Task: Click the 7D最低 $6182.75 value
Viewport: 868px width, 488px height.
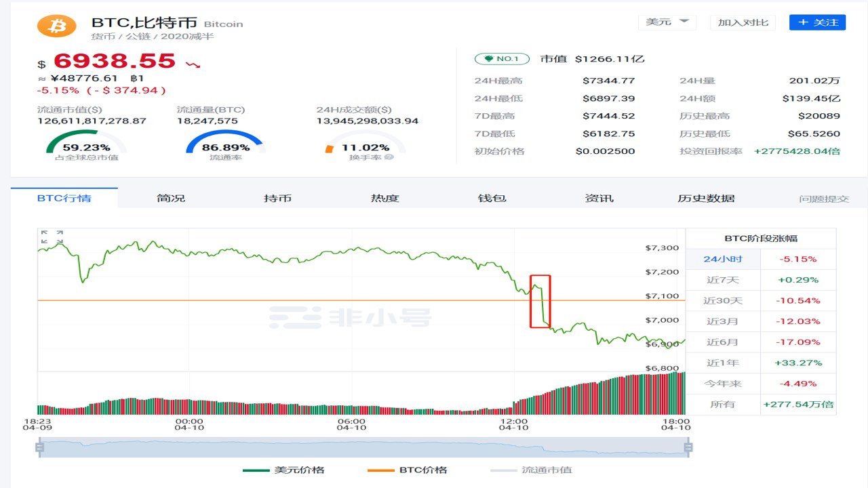Action: click(x=609, y=134)
